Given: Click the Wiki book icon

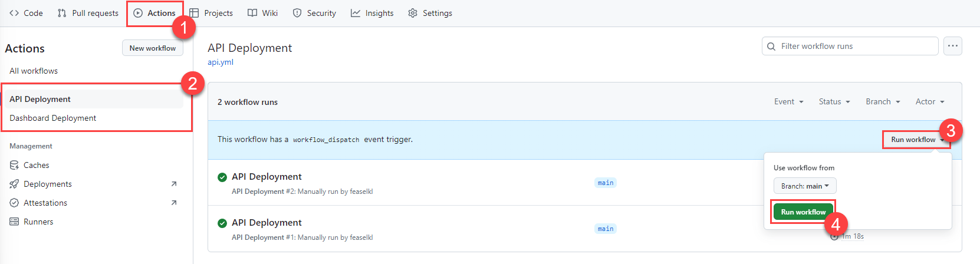Looking at the screenshot, I should click(x=252, y=13).
